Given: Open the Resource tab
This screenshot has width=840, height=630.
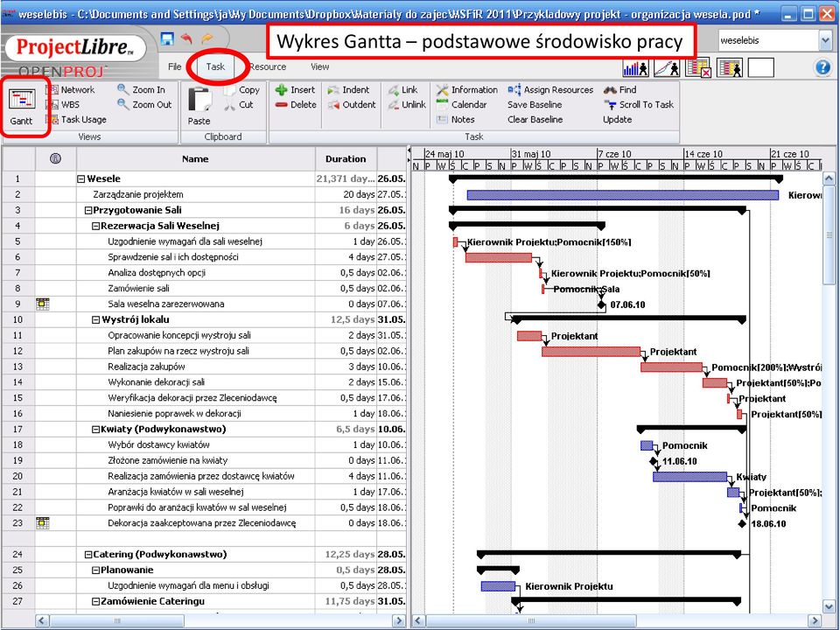Looking at the screenshot, I should (x=268, y=67).
